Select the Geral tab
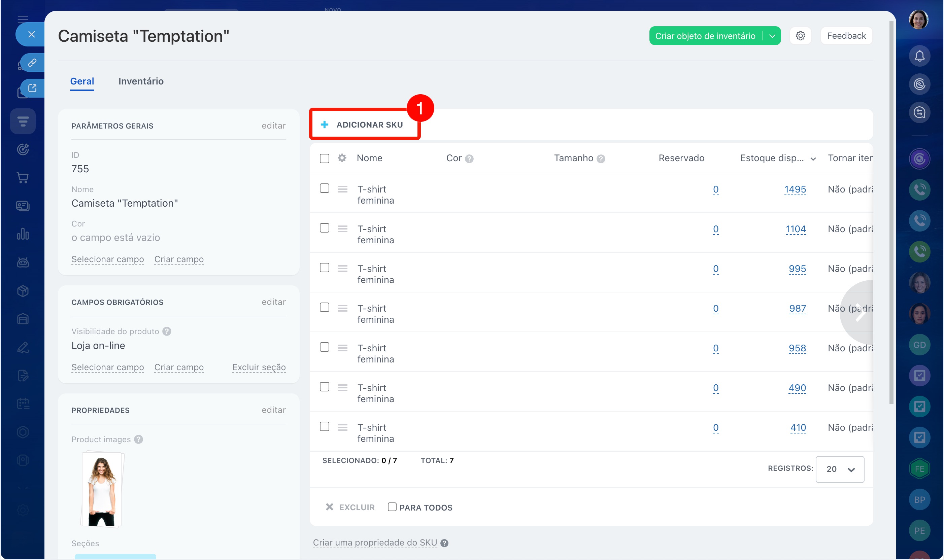944x560 pixels. 82,81
